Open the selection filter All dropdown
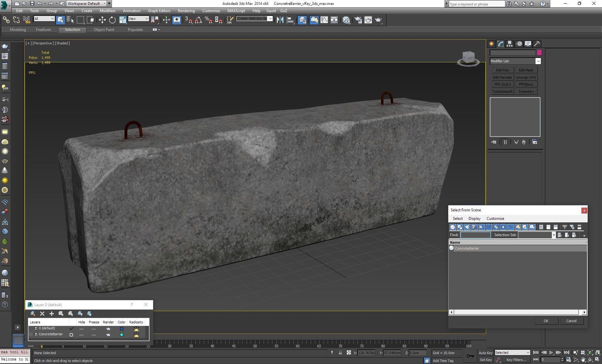This screenshot has height=364, width=602. tap(44, 19)
